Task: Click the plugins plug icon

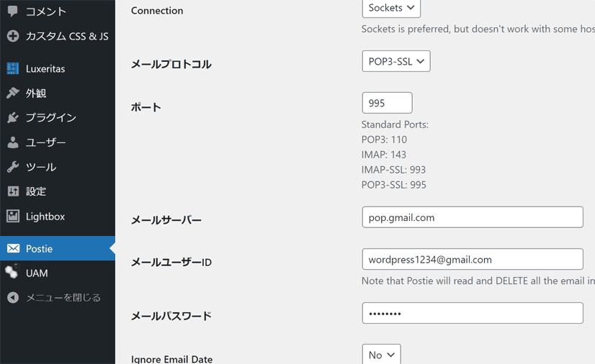Action: pos(13,117)
